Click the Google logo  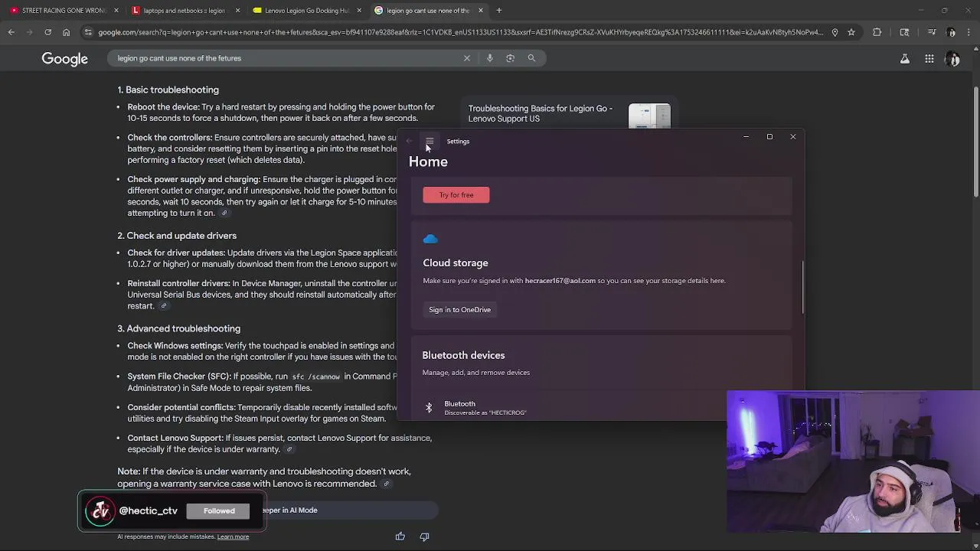click(65, 59)
